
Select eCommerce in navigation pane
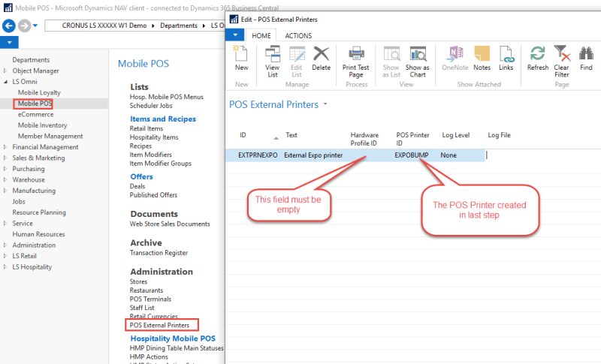tap(35, 114)
